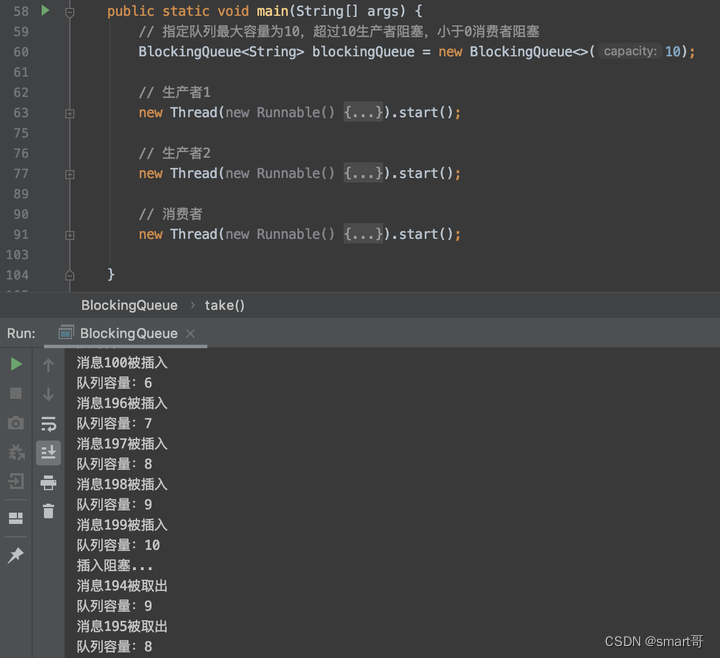Click line number 76 in the gutter
Image resolution: width=720 pixels, height=658 pixels.
[x=21, y=153]
